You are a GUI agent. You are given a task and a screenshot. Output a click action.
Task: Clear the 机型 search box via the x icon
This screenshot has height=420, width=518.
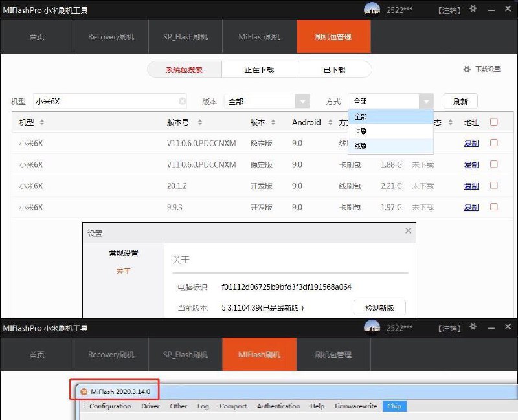point(182,101)
